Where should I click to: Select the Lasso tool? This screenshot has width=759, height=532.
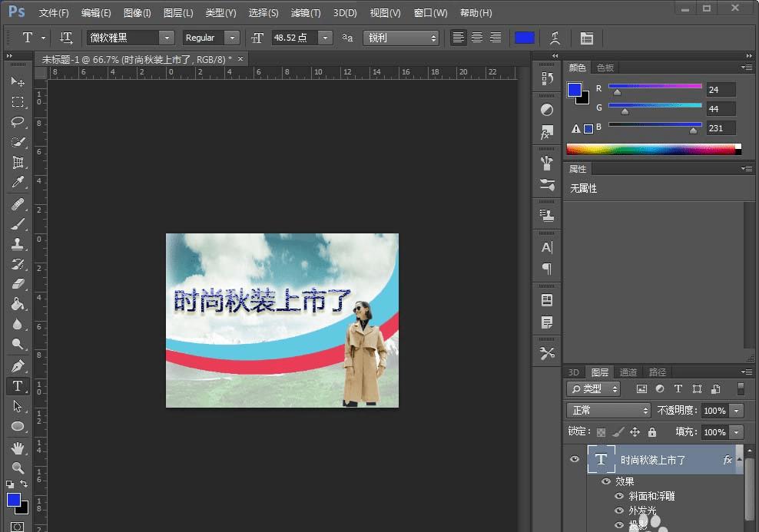pyautogui.click(x=18, y=122)
